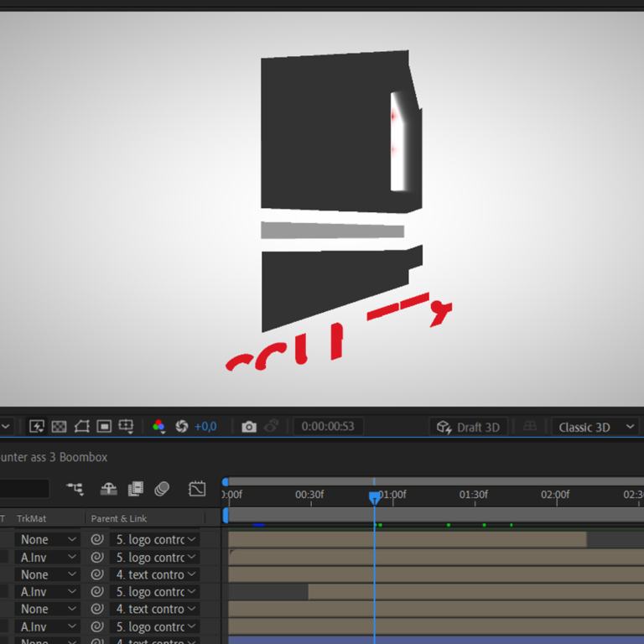Enable the Motion Blur icon
The height and width of the screenshot is (644, 644).
tap(162, 489)
